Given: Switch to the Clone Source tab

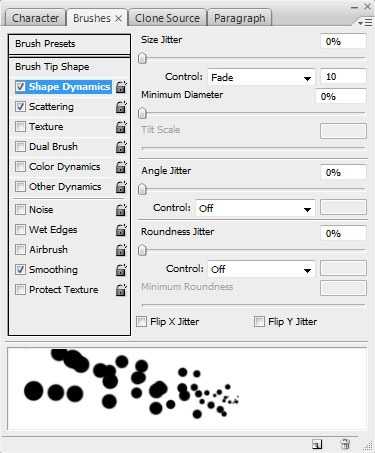Looking at the screenshot, I should (167, 18).
